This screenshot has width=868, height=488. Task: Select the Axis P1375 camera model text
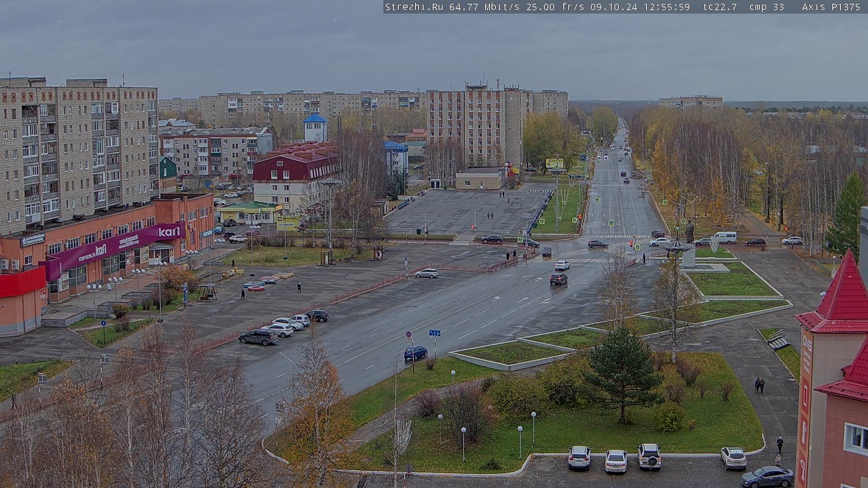(x=831, y=7)
